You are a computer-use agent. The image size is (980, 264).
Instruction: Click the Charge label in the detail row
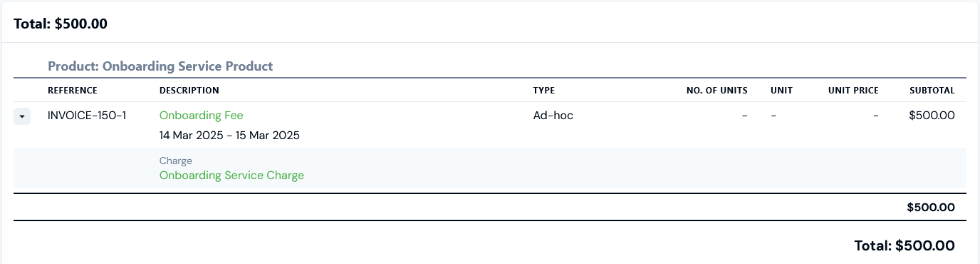[x=176, y=161]
